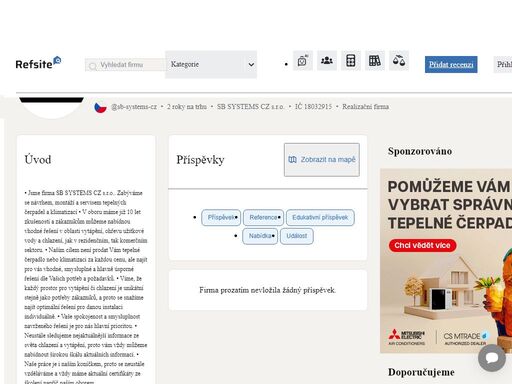Click the Přidat recenzi button
The height and width of the screenshot is (384, 512).
451,64
